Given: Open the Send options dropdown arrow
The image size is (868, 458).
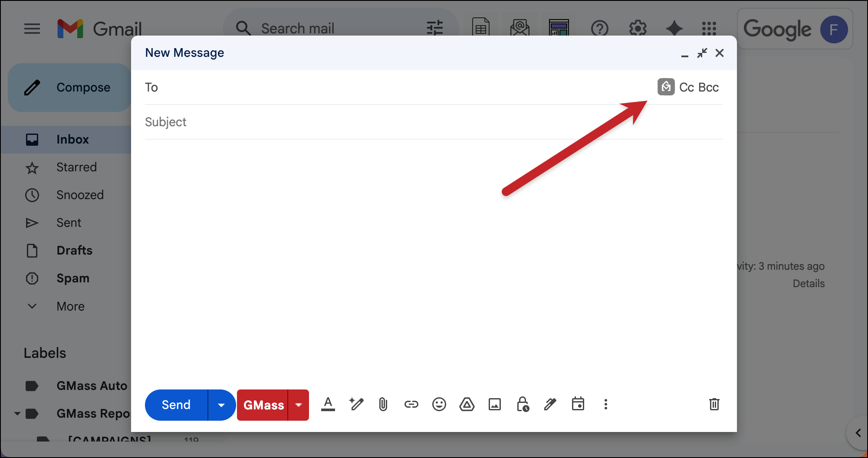Looking at the screenshot, I should (221, 405).
